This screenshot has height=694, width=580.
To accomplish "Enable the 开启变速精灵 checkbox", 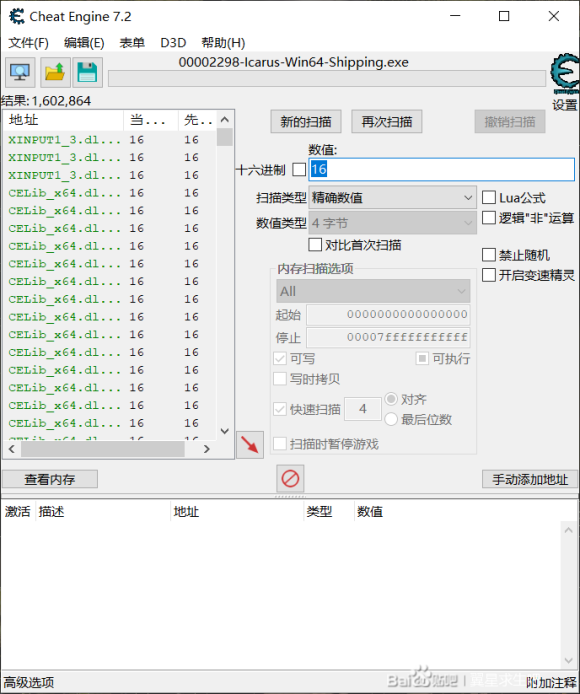I will (489, 275).
